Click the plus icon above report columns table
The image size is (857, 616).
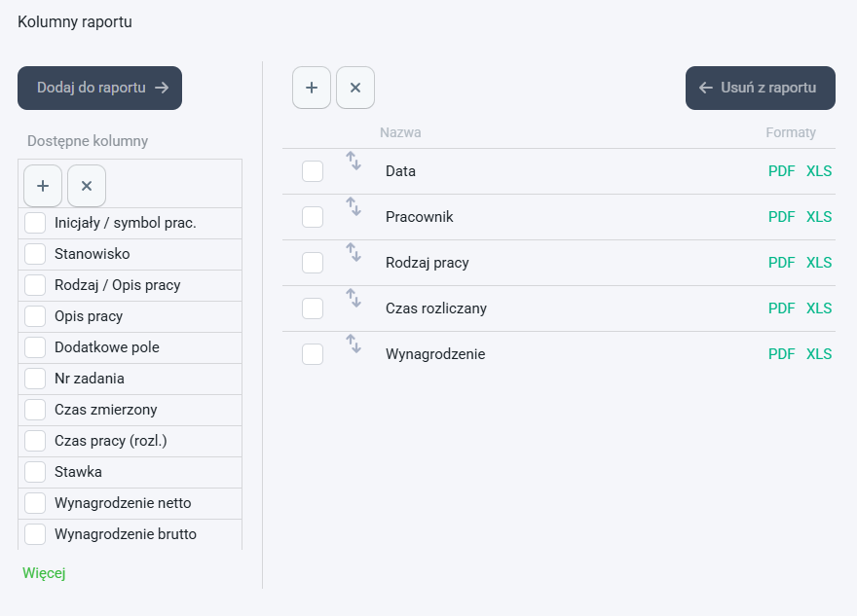click(x=312, y=88)
